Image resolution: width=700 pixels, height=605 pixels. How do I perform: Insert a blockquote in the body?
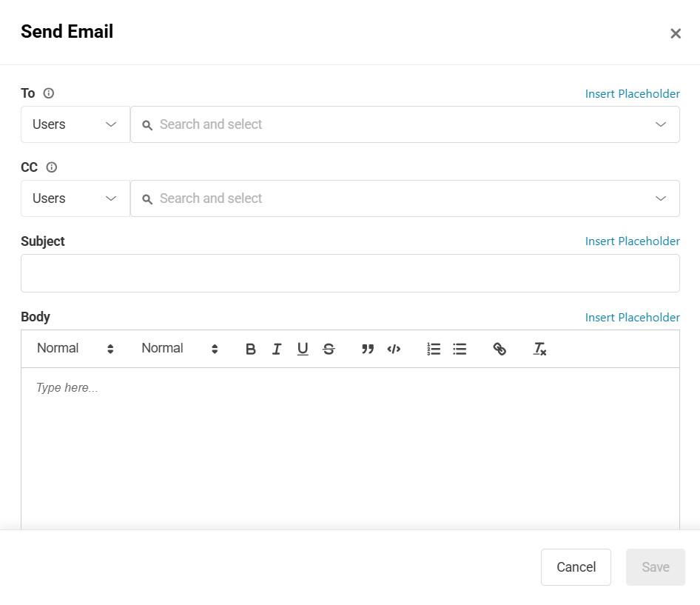click(368, 349)
